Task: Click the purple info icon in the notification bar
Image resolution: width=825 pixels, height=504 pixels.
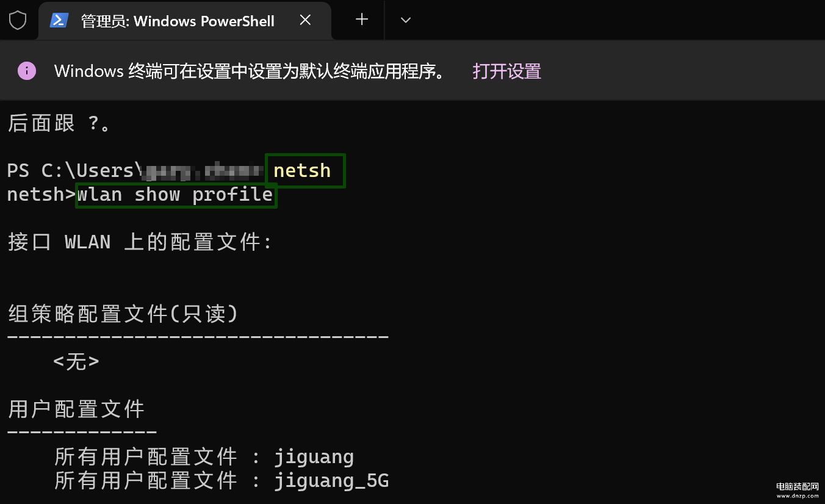Action: click(x=27, y=71)
